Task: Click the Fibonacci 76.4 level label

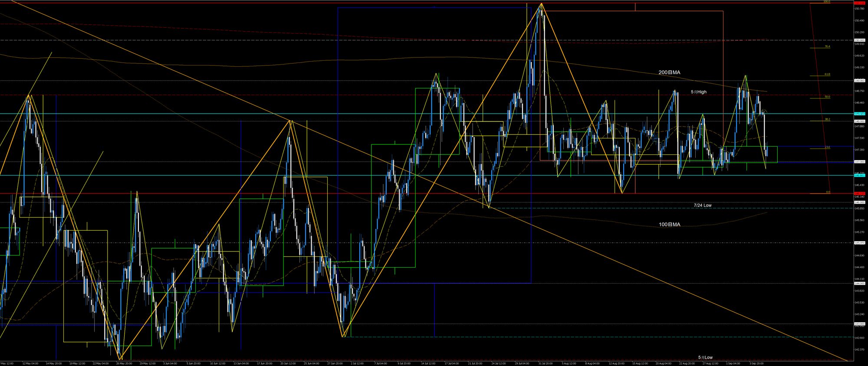Action: [x=827, y=46]
